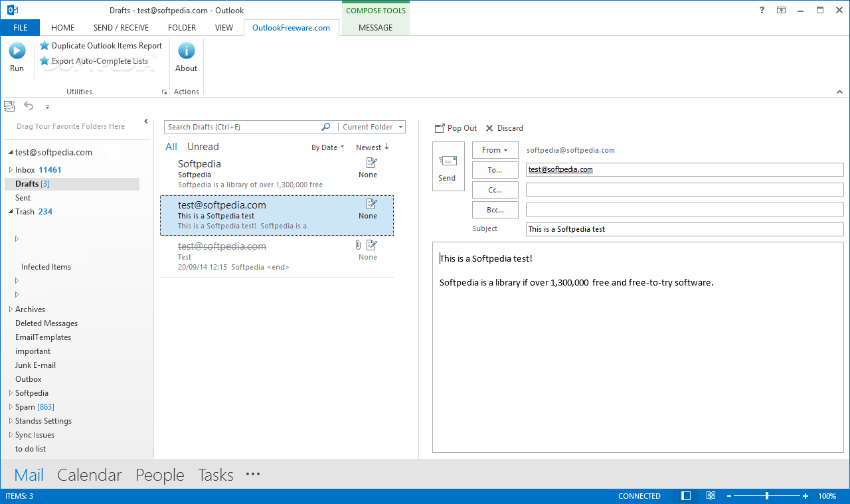Expand the Softpedia folder
This screenshot has height=504, width=850.
11,393
